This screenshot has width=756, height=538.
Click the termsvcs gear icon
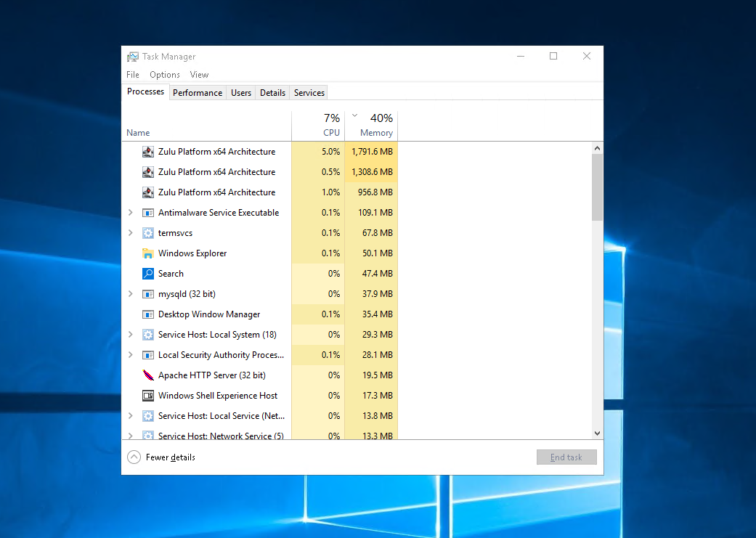(148, 233)
